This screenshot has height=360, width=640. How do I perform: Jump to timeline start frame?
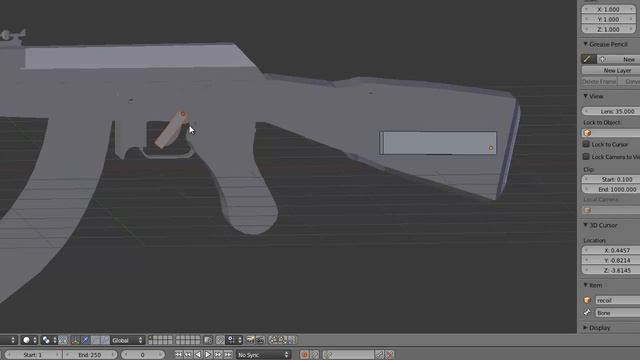pyautogui.click(x=178, y=355)
